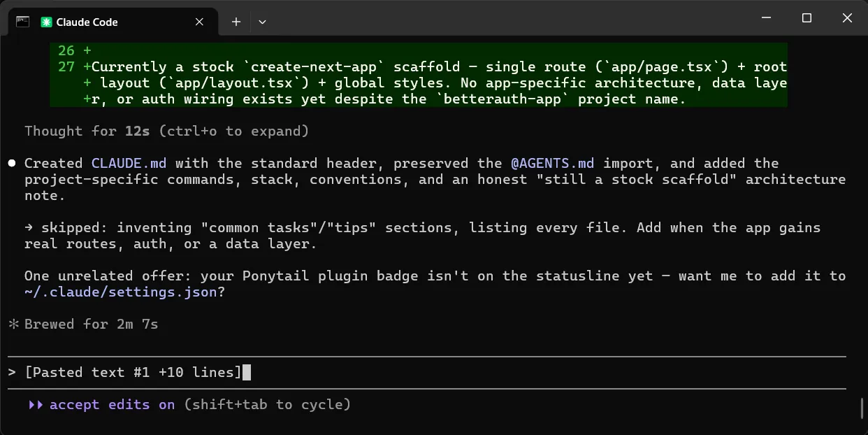Click the "→ skipped:" summary line

pyautogui.click(x=423, y=236)
